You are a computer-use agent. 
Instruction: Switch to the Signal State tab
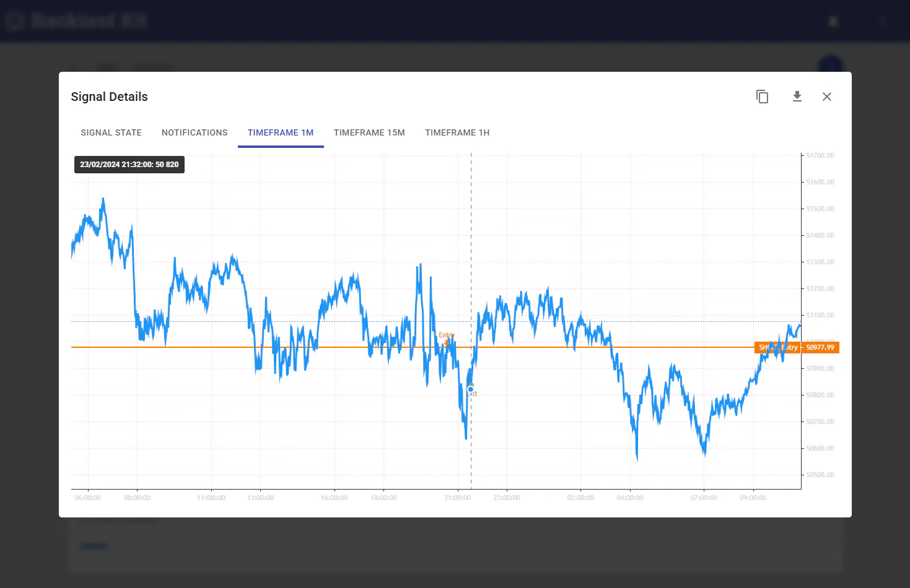click(x=112, y=132)
